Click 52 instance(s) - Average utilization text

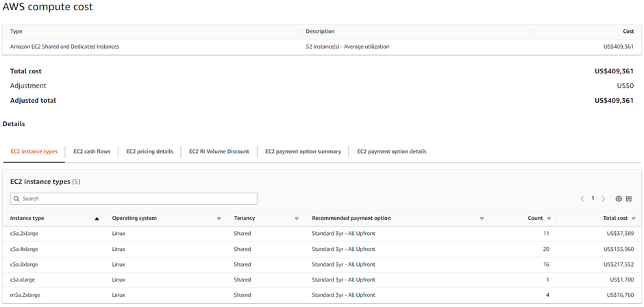pos(347,47)
